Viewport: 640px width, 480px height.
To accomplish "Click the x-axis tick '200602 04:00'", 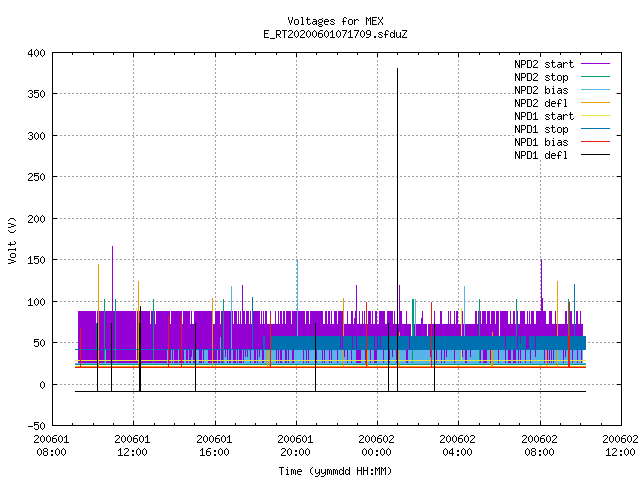I will coord(458,446).
